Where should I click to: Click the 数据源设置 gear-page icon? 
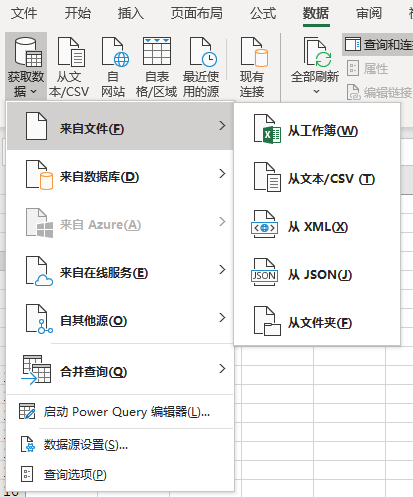click(x=28, y=444)
